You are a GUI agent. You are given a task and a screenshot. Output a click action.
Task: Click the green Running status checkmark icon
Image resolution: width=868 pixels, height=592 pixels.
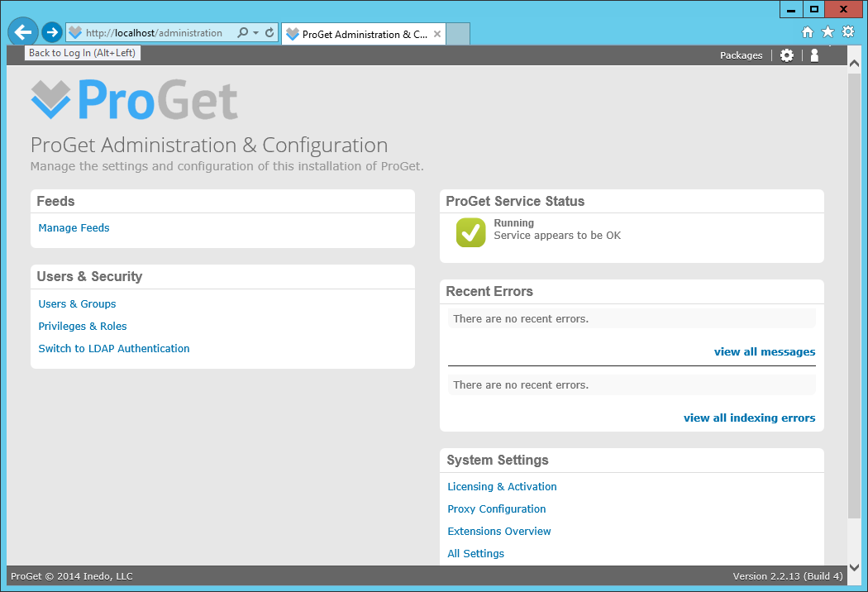(470, 232)
